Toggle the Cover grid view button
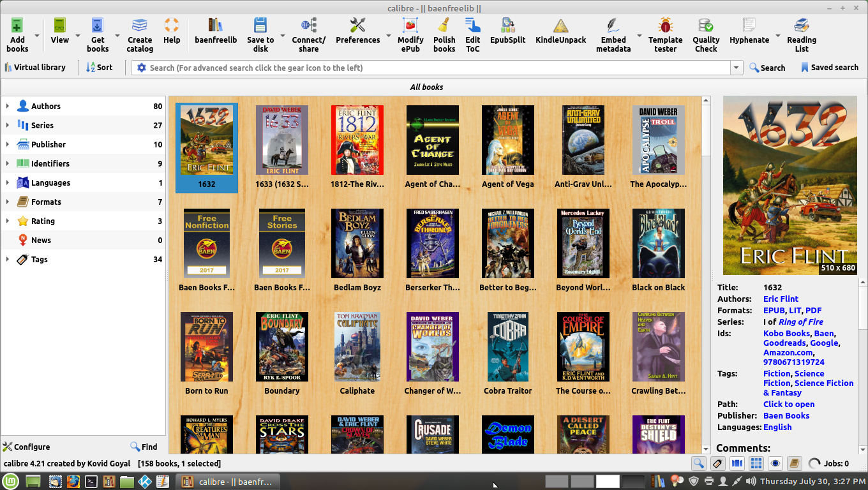 point(756,464)
